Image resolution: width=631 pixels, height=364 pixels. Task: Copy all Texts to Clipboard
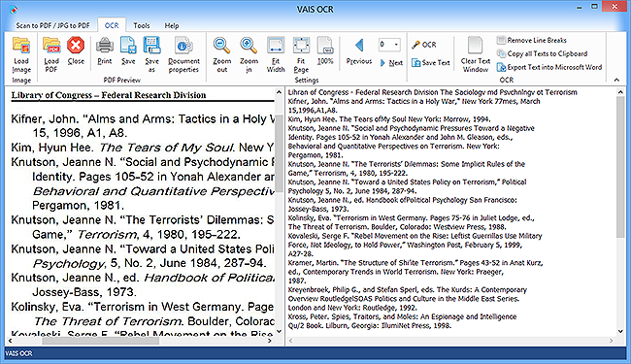542,53
